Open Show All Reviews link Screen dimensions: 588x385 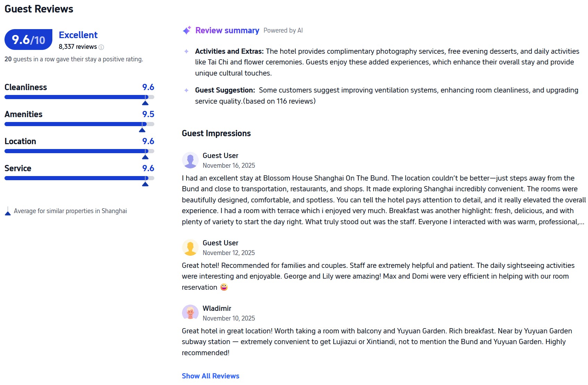click(210, 376)
